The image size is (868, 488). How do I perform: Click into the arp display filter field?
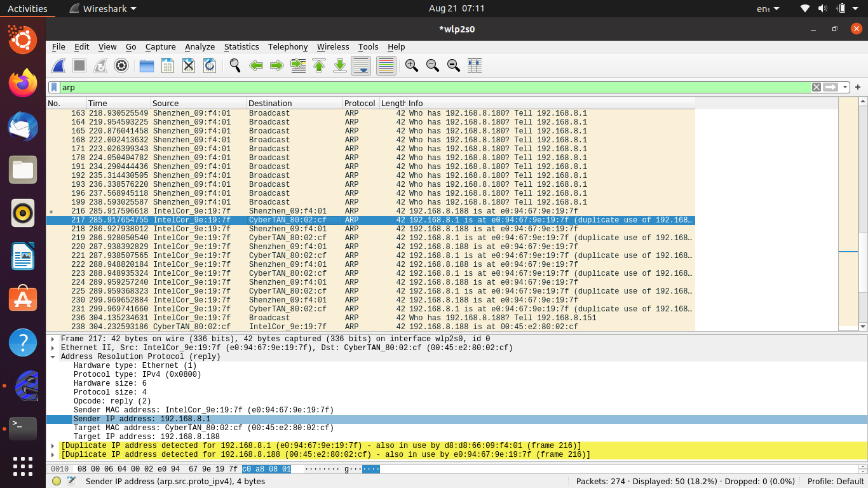point(435,87)
